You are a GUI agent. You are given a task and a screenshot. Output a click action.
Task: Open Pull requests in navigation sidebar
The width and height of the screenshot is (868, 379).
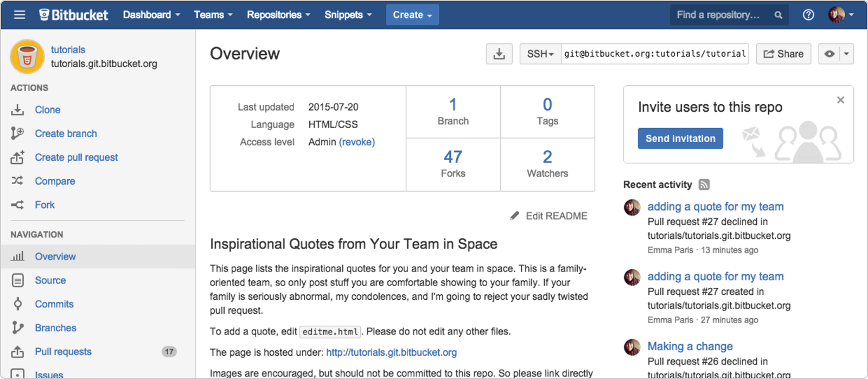[x=63, y=352]
